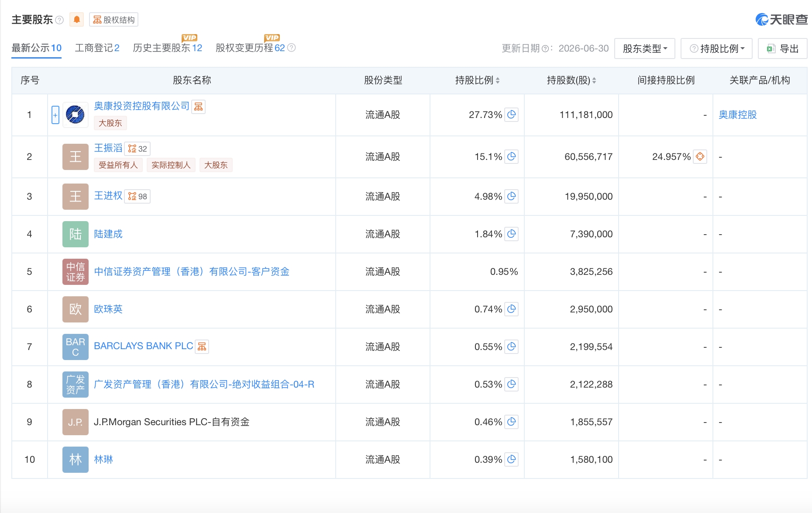The height and width of the screenshot is (513, 812).
Task: Open pie chart for 0.53% holding
Action: pyautogui.click(x=512, y=384)
